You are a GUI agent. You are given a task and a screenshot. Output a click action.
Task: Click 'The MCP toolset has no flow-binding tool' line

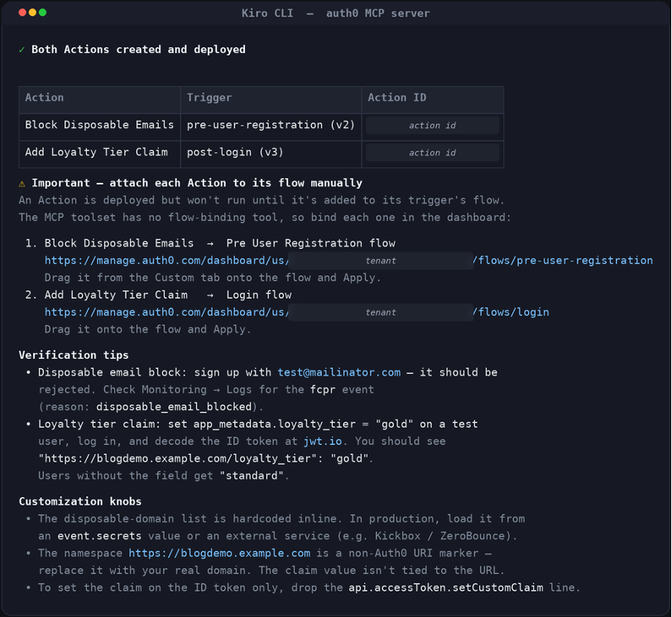(265, 218)
